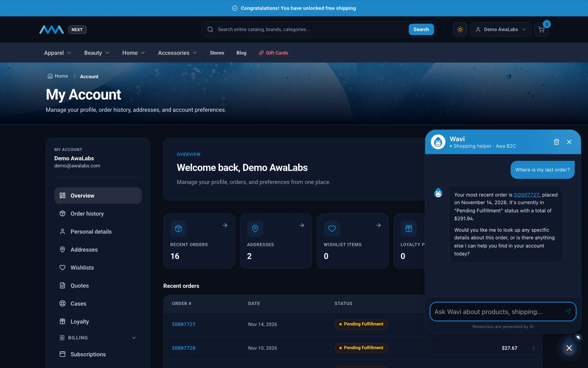
Task: Open Cases in sidebar
Action: click(98, 303)
